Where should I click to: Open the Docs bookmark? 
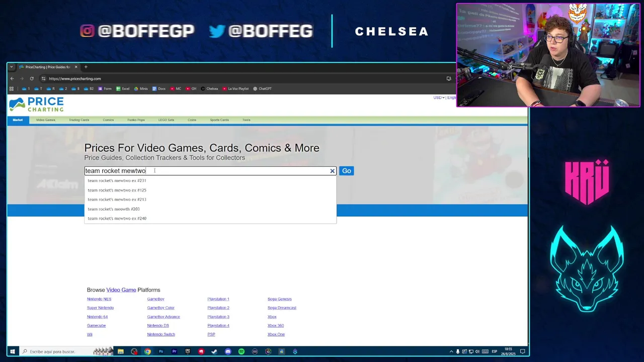(x=158, y=88)
